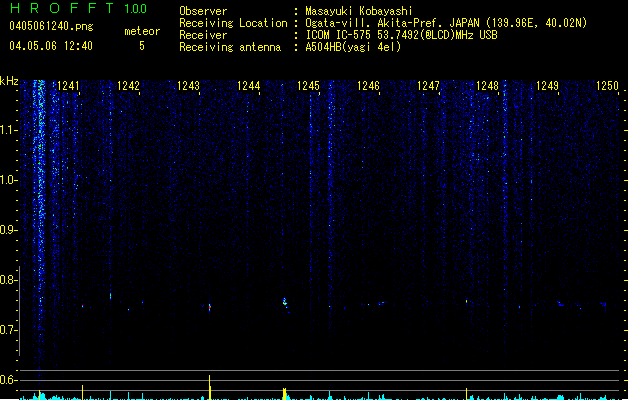Click the 1.1 kHz axis label

tap(9, 130)
